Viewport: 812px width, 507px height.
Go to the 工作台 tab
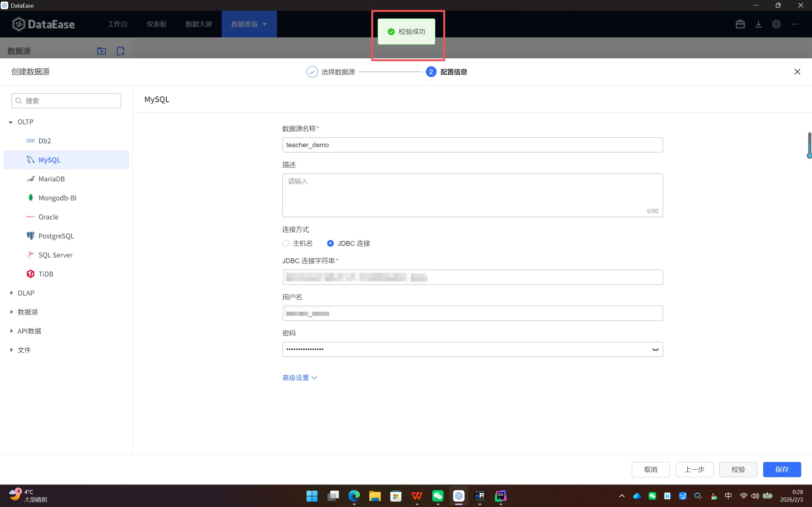(x=117, y=24)
